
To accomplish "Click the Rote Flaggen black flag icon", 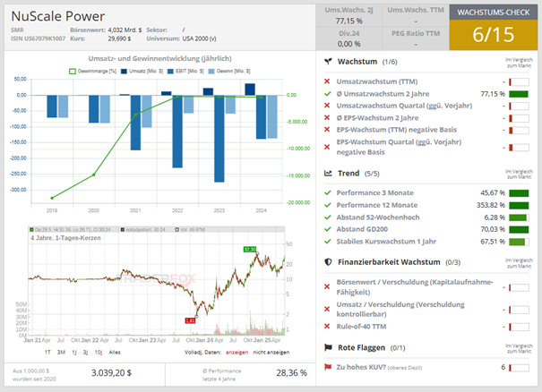I will point(328,347).
